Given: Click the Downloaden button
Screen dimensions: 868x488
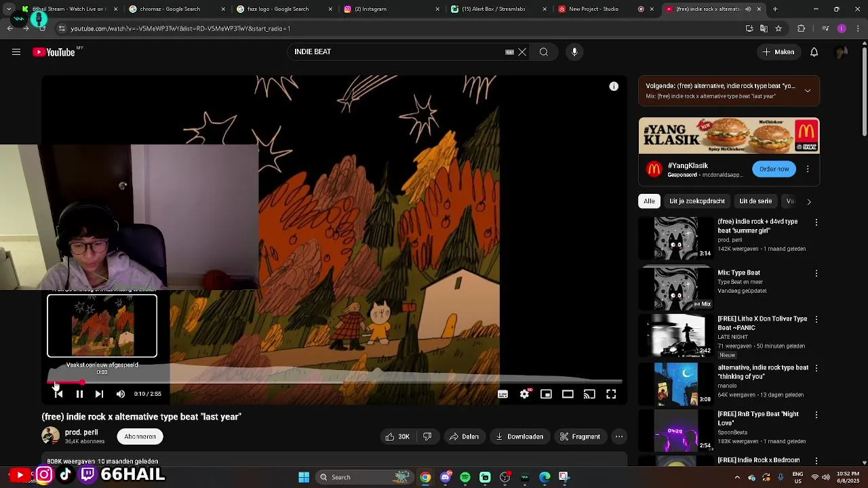Looking at the screenshot, I should click(519, 436).
